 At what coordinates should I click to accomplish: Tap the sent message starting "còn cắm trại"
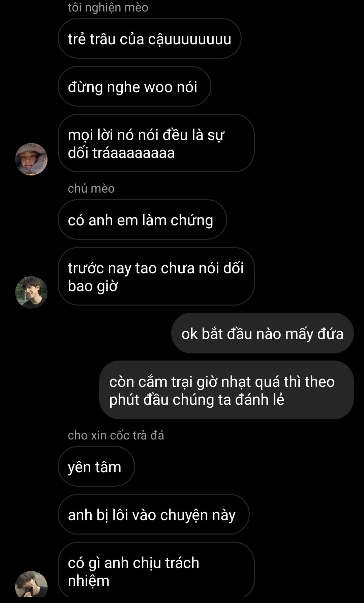tap(226, 390)
